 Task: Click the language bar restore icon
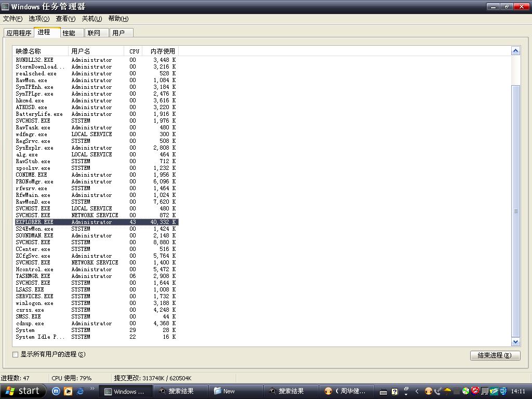[x=406, y=389]
